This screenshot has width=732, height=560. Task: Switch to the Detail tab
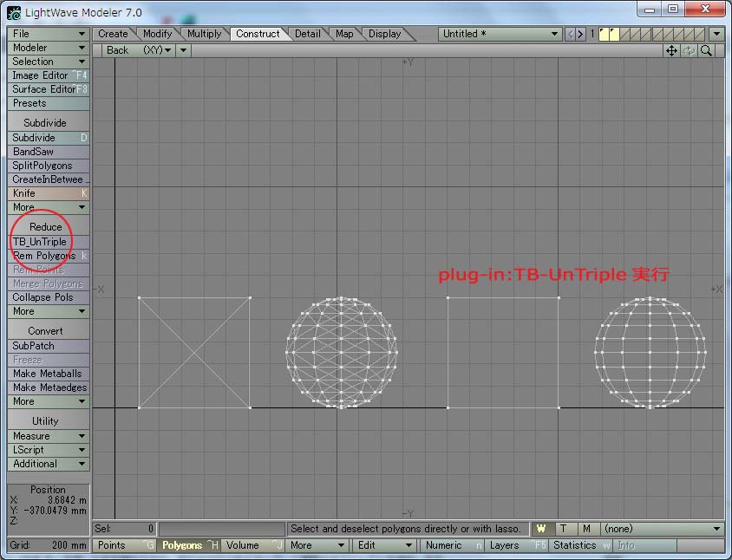[308, 34]
